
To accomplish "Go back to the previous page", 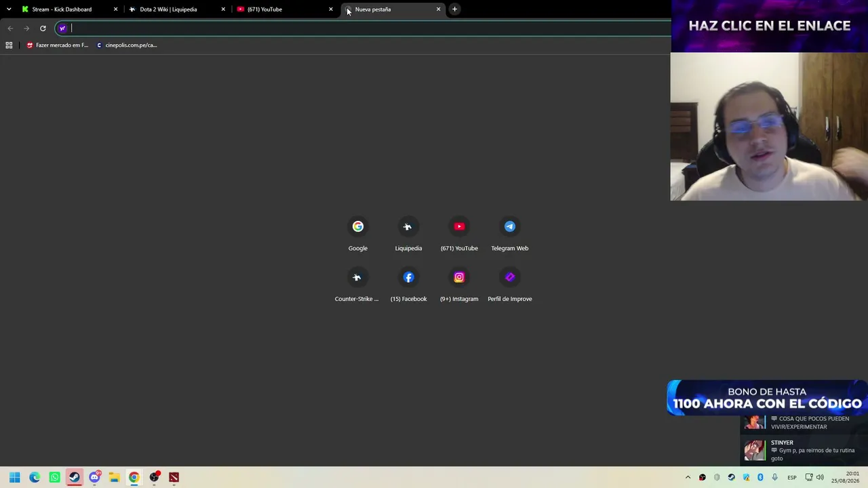I will (10, 28).
